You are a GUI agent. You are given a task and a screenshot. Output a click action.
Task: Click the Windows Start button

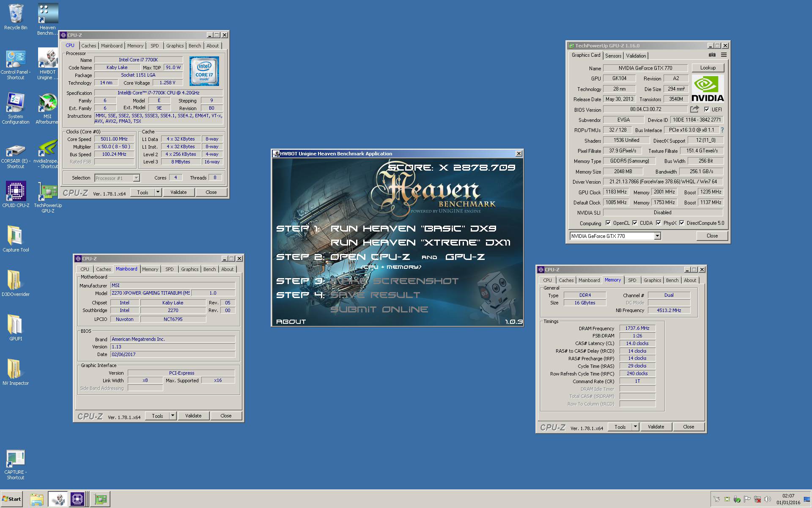11,499
